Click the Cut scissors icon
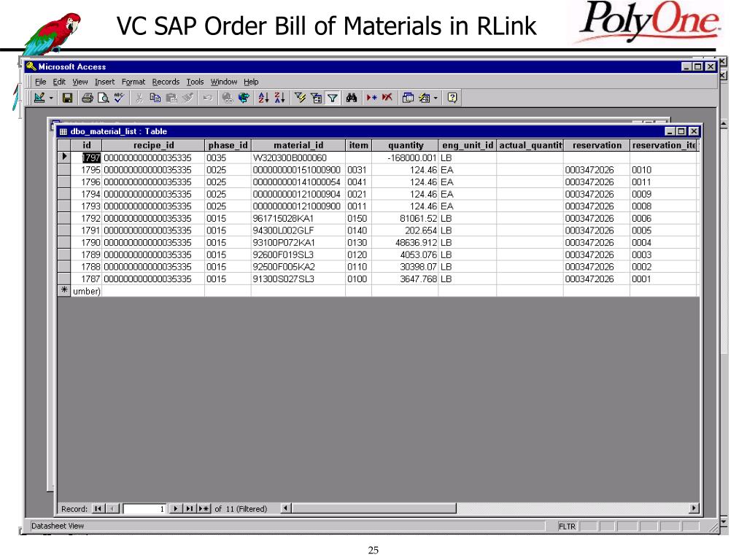Image resolution: width=747 pixels, height=560 pixels. [139, 98]
